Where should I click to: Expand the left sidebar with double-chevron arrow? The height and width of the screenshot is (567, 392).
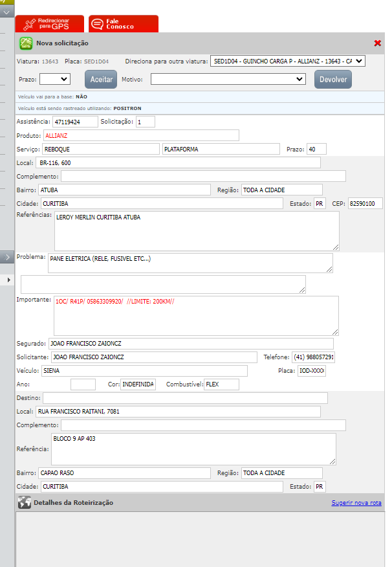(7, 257)
